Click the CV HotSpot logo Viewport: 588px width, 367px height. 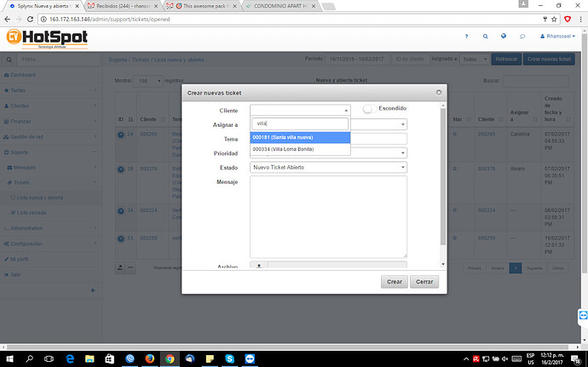(x=47, y=38)
